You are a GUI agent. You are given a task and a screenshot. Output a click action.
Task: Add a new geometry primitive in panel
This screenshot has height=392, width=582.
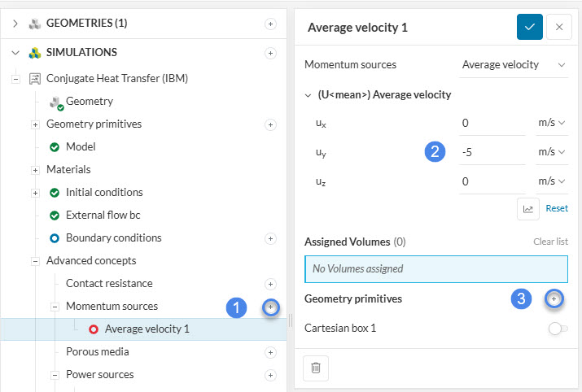(x=554, y=299)
